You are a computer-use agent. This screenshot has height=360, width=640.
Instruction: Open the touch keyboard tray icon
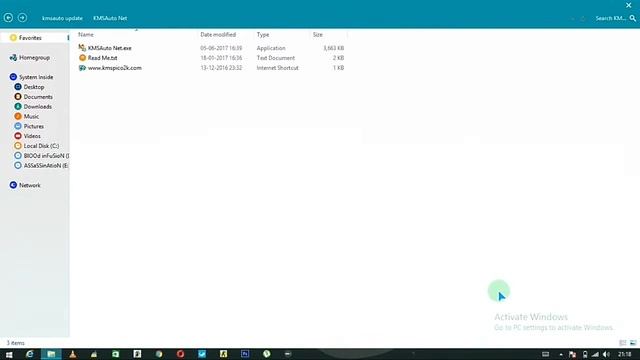click(545, 354)
